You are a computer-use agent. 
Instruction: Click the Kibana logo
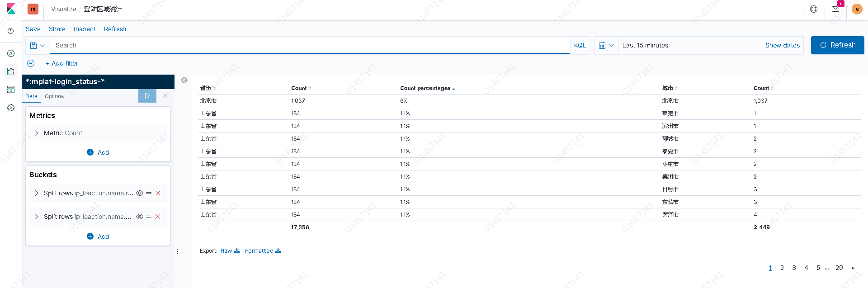(x=11, y=9)
